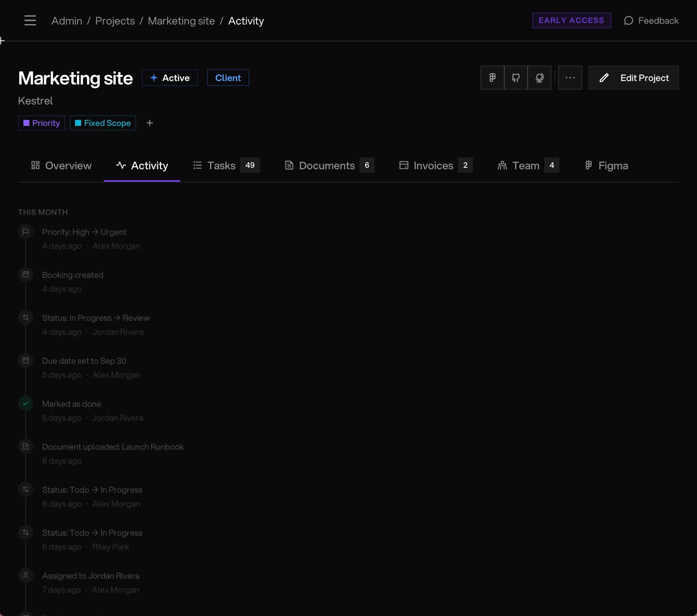Go to Projects breadcrumb
697x616 pixels.
115,21
